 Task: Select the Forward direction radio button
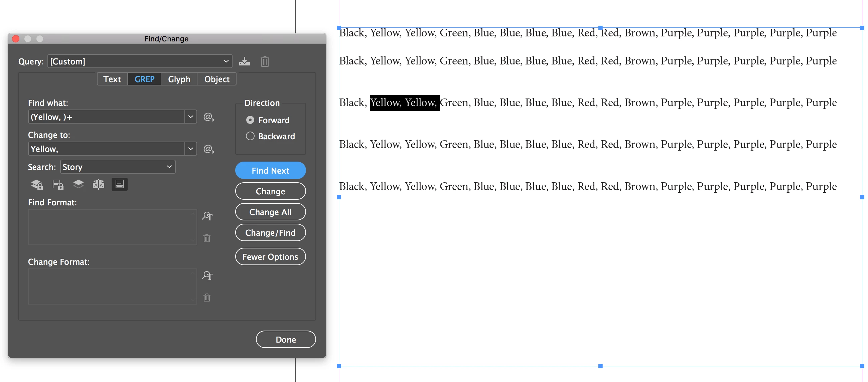tap(250, 120)
